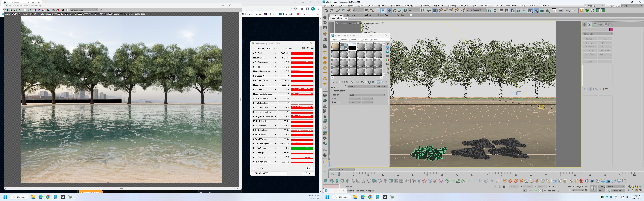The height and width of the screenshot is (201, 644).
Task: Click the pink object color swatch
Action: click(611, 29)
